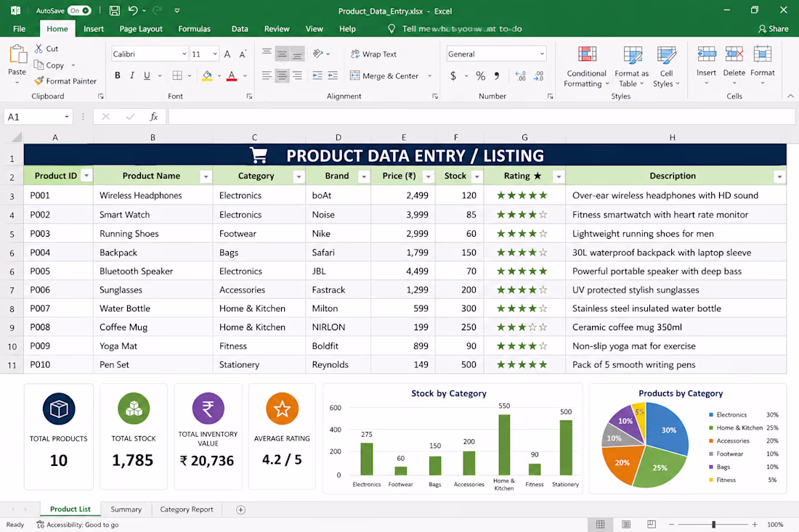Switch to Formulas ribbon tab
Image resolution: width=799 pixels, height=532 pixels.
click(194, 28)
